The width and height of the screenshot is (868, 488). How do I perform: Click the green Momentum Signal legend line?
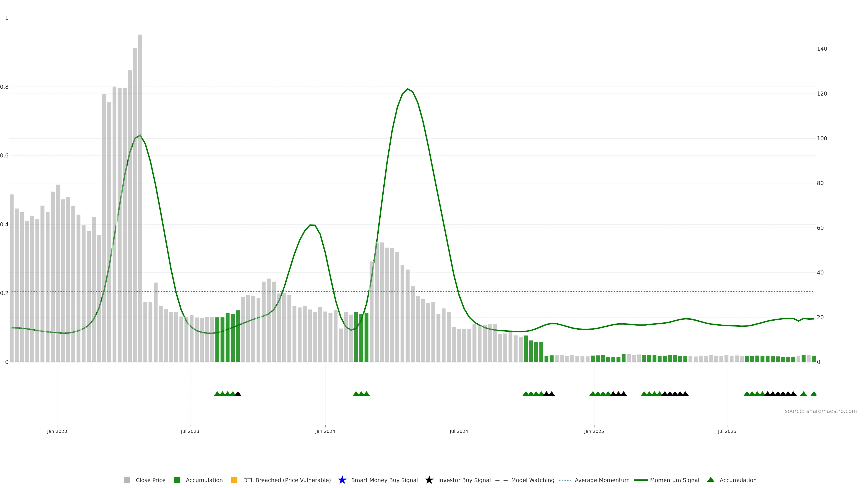point(641,480)
